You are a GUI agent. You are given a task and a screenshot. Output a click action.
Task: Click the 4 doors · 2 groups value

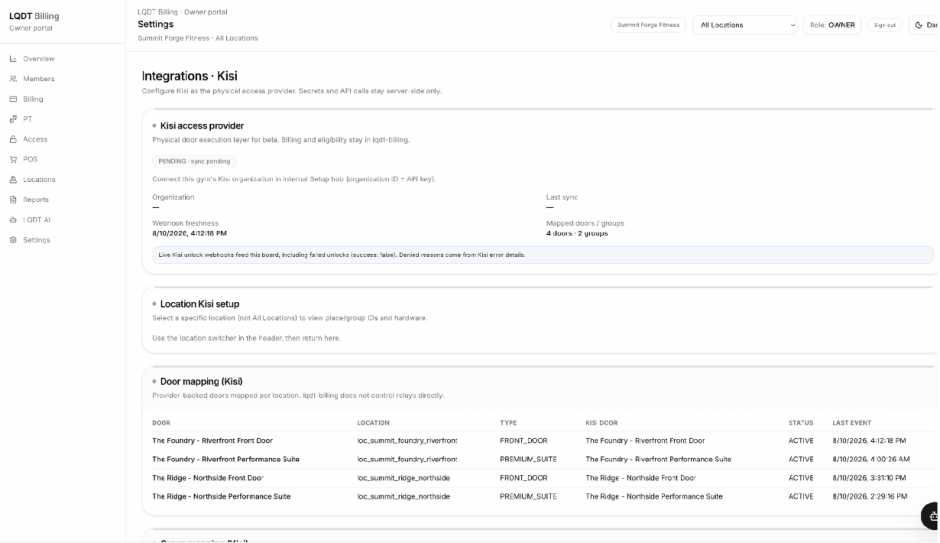point(577,233)
